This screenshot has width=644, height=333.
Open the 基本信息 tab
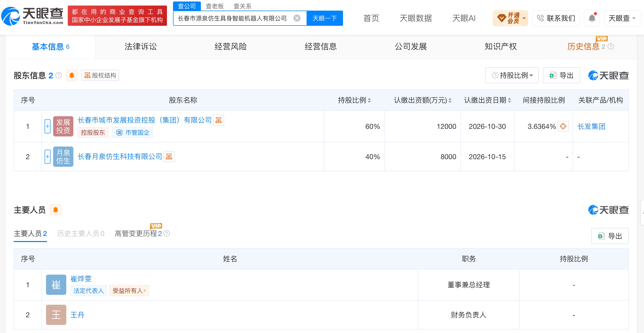click(x=51, y=47)
